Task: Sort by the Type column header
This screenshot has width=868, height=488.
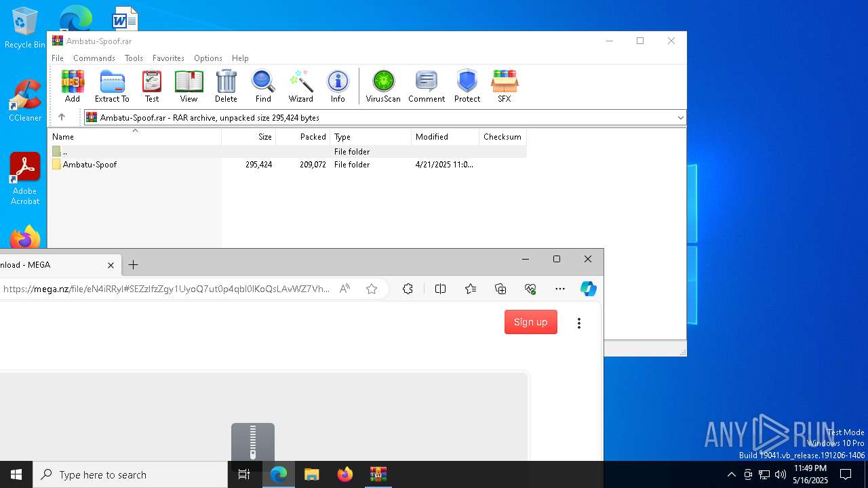Action: click(370, 137)
